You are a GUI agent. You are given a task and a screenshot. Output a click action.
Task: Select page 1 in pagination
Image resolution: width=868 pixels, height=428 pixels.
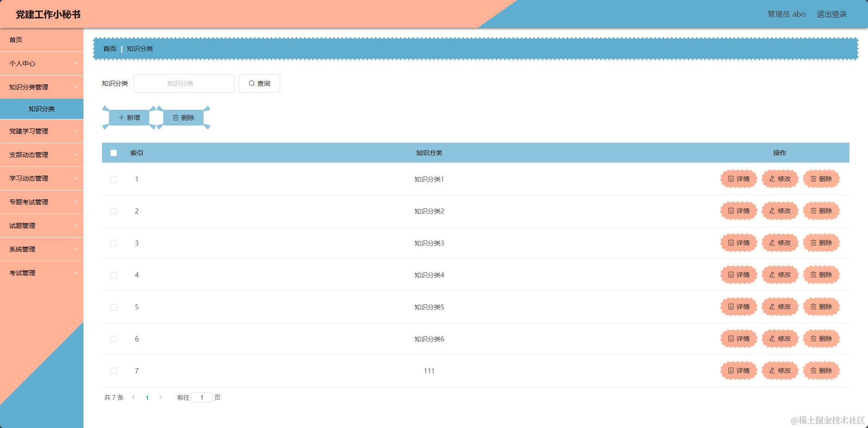[x=147, y=397]
